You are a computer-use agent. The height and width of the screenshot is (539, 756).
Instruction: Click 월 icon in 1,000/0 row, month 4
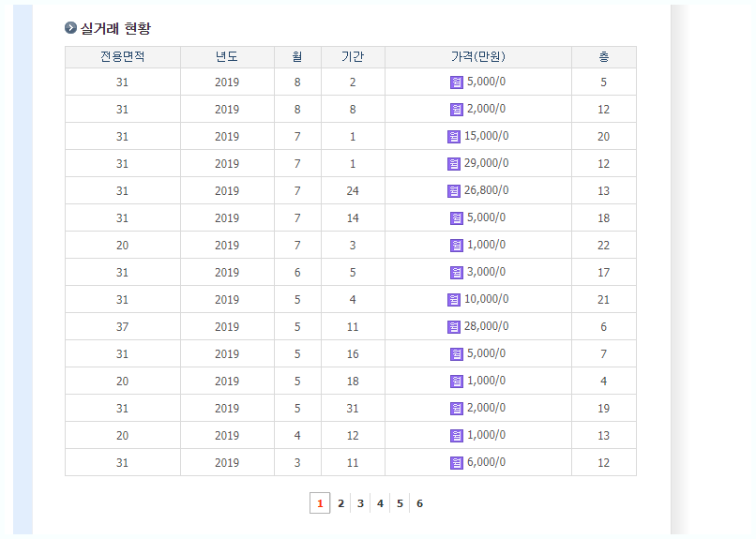[x=457, y=436]
